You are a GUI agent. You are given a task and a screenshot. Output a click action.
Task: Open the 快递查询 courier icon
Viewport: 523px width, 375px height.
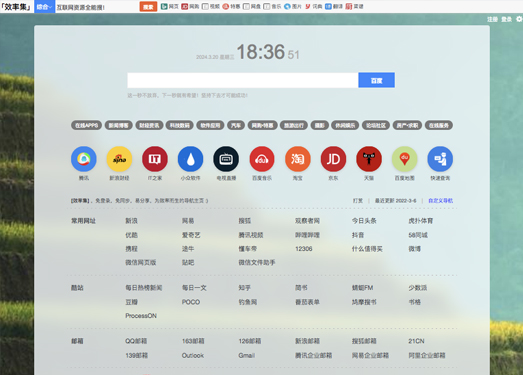pos(440,159)
